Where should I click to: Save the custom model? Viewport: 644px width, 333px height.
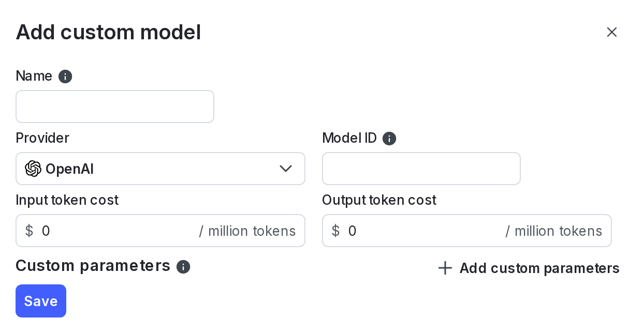41,301
